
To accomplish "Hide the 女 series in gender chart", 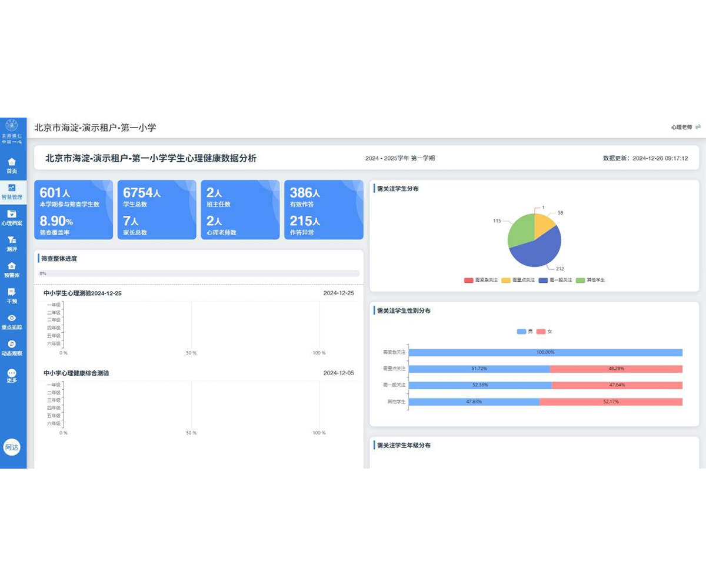I will [545, 332].
